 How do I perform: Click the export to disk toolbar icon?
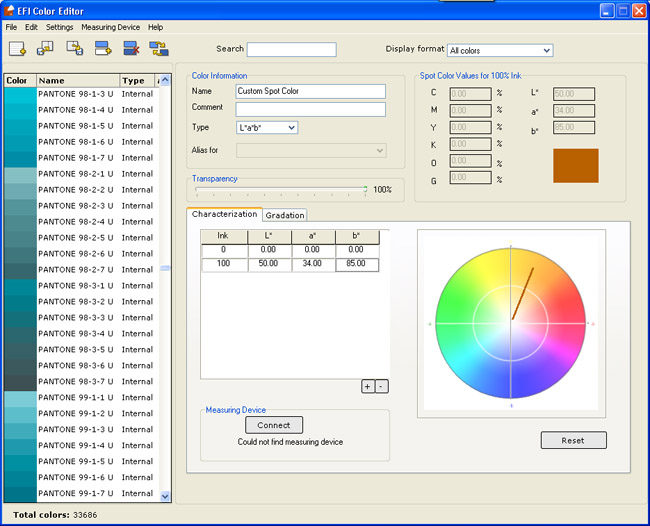tap(75, 48)
